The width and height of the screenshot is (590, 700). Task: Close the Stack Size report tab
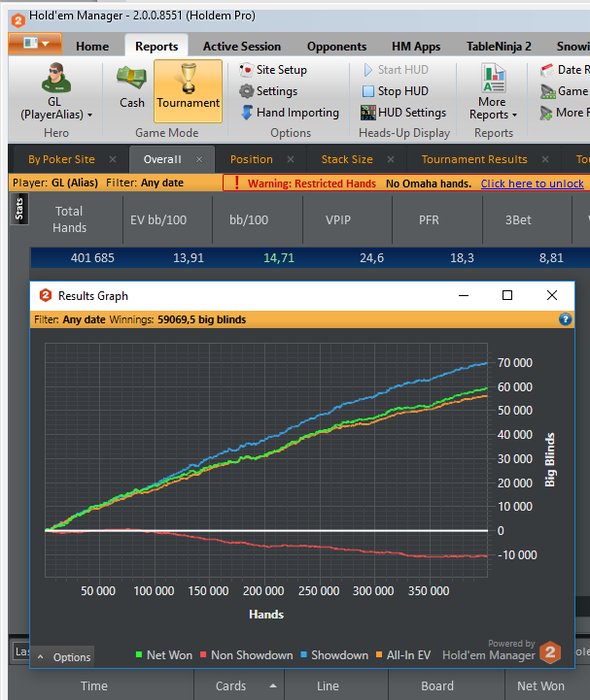pos(391,159)
